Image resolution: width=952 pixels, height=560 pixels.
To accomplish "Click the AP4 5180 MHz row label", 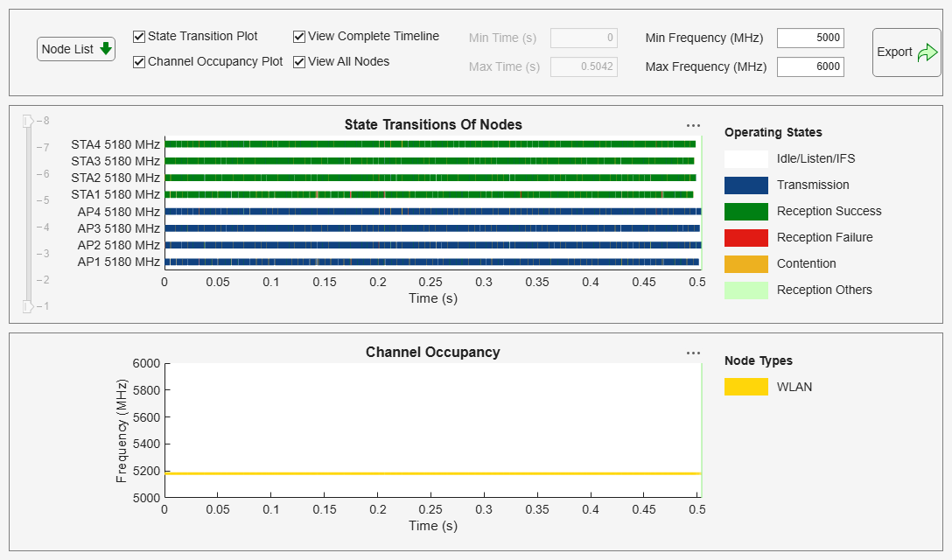I will [118, 212].
